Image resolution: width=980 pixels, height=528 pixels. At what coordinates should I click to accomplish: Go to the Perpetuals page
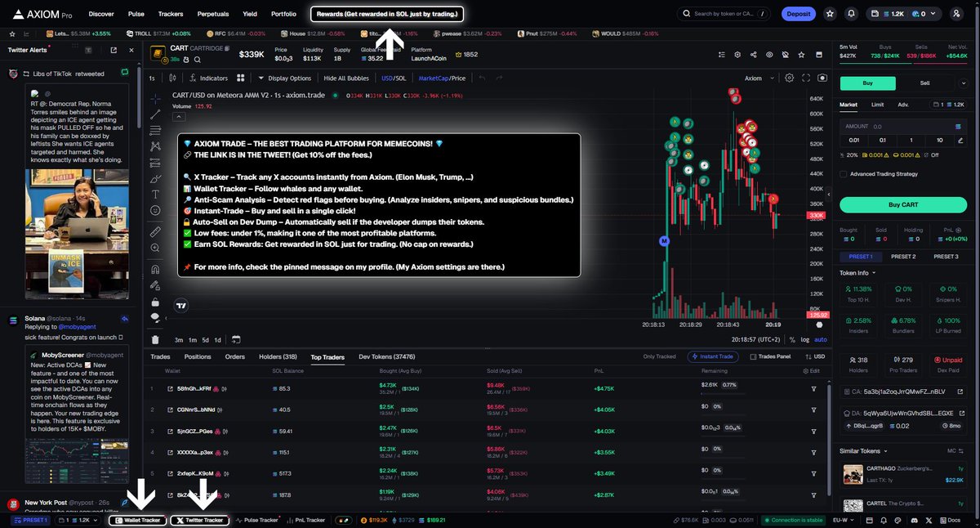point(214,14)
